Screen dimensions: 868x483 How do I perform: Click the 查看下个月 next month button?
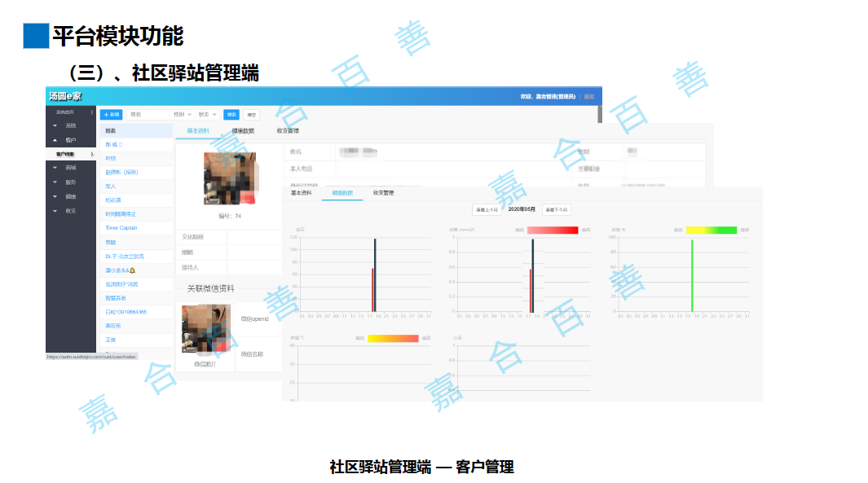click(557, 209)
